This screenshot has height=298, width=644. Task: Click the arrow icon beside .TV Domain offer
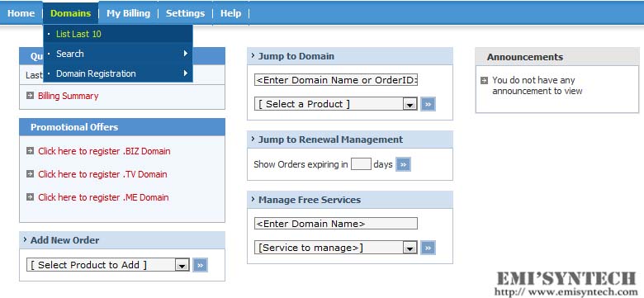click(30, 173)
